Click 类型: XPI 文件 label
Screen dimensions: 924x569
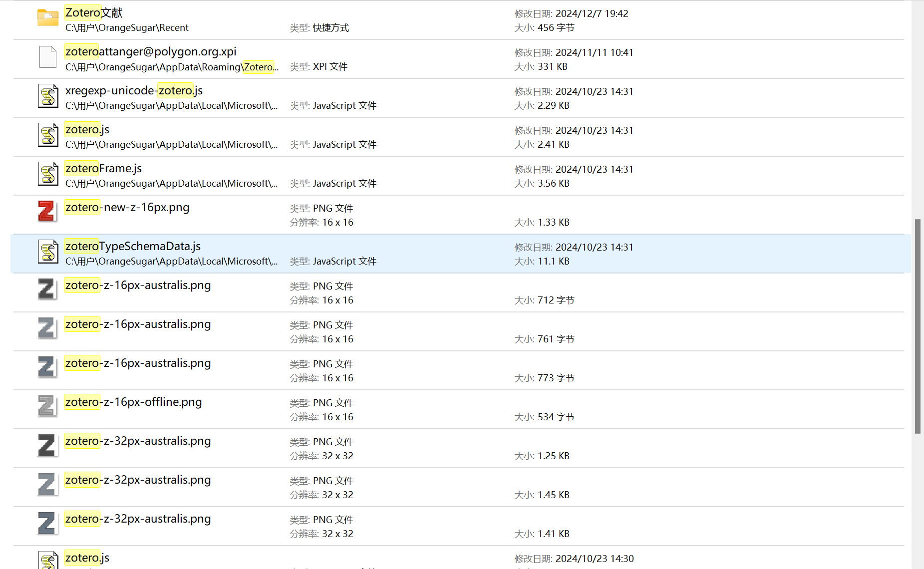pyautogui.click(x=318, y=67)
